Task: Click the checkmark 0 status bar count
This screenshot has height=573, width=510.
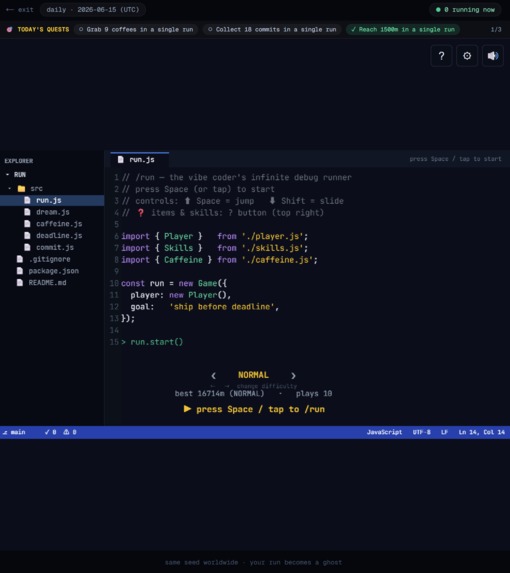Action: [50, 432]
